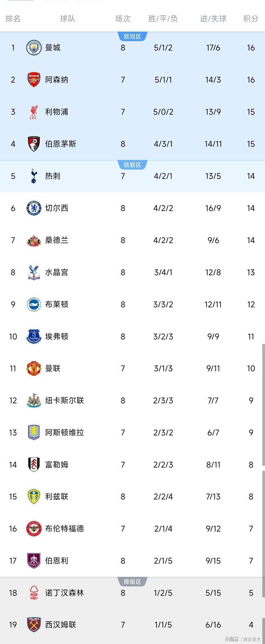Click the Arsenal club crest
265x644 pixels.
[x=34, y=80]
